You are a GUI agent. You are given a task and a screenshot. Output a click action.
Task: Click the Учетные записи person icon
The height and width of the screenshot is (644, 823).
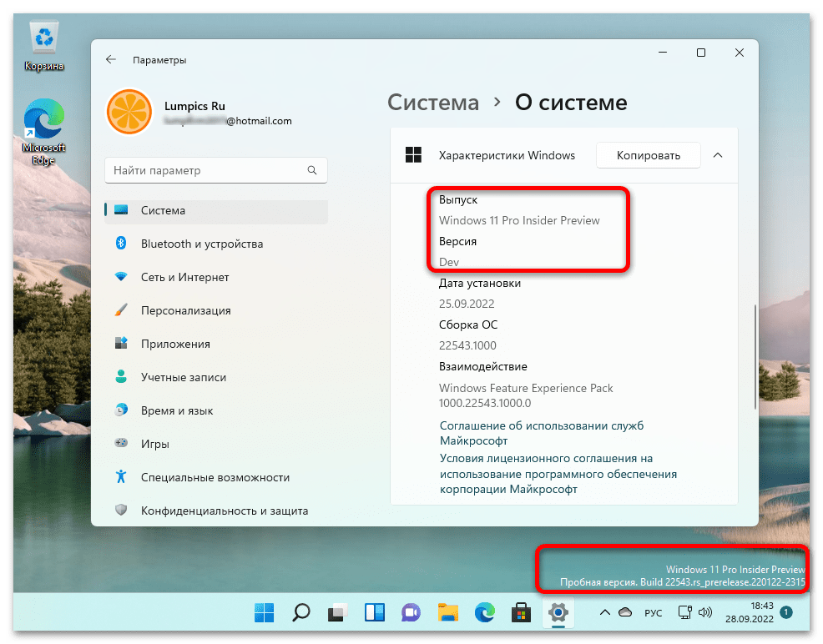click(x=121, y=376)
